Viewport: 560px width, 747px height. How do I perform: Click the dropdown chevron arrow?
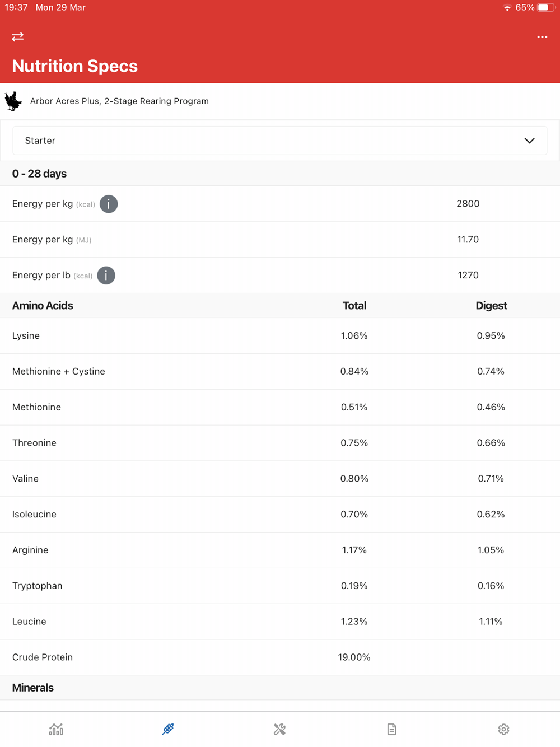click(x=529, y=141)
